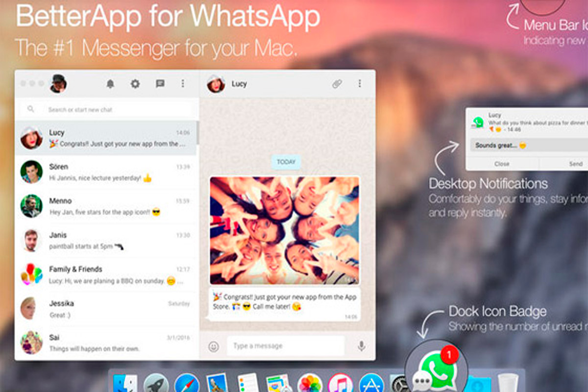Click Close in the Lucy notification
588x392 pixels.
pyautogui.click(x=502, y=164)
